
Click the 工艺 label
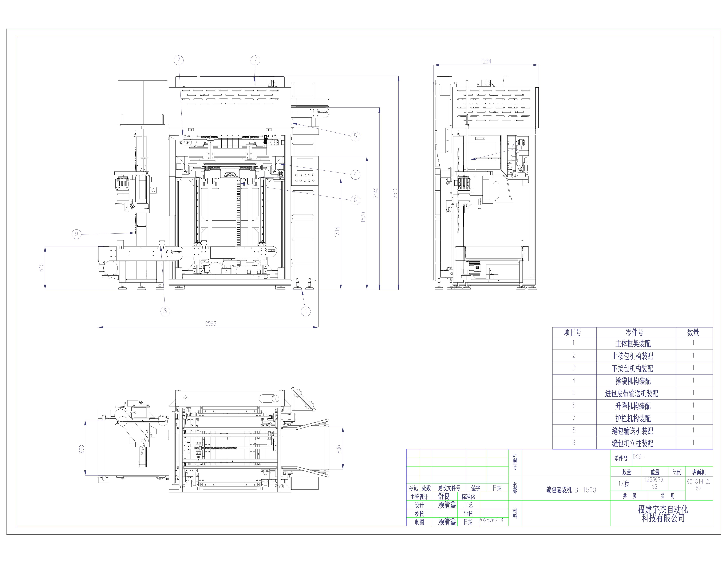pos(468,505)
